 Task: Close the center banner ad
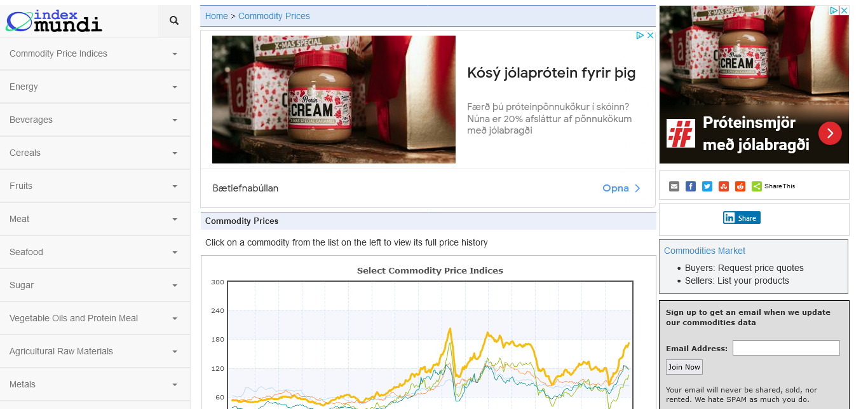tap(650, 36)
